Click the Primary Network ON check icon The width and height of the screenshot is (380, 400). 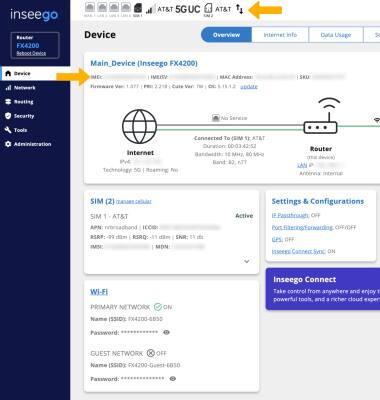158,307
